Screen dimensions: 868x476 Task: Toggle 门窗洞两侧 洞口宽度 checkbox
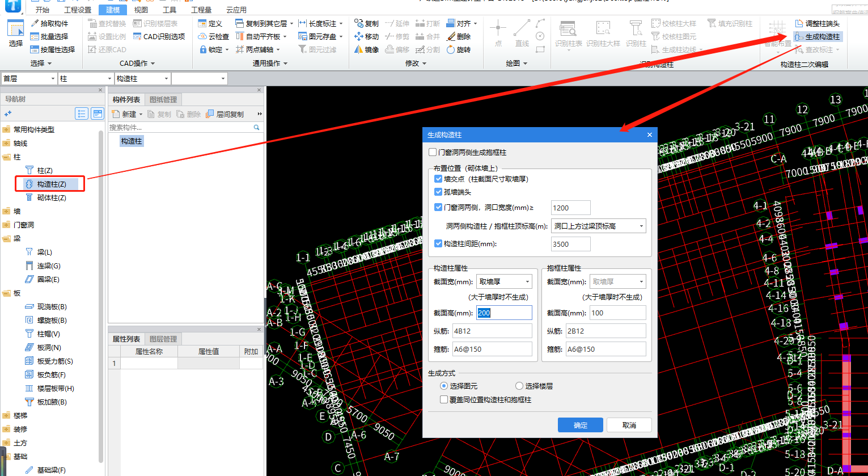[x=438, y=207]
